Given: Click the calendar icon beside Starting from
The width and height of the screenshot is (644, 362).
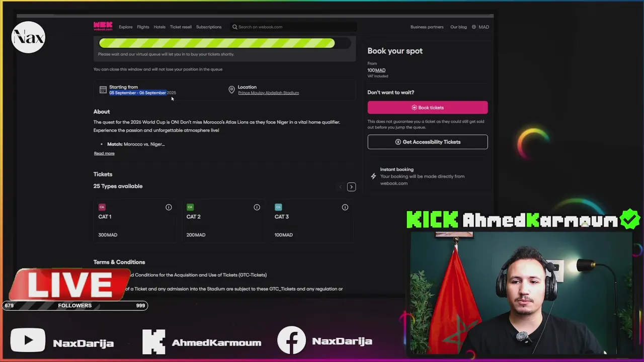Looking at the screenshot, I should (103, 89).
